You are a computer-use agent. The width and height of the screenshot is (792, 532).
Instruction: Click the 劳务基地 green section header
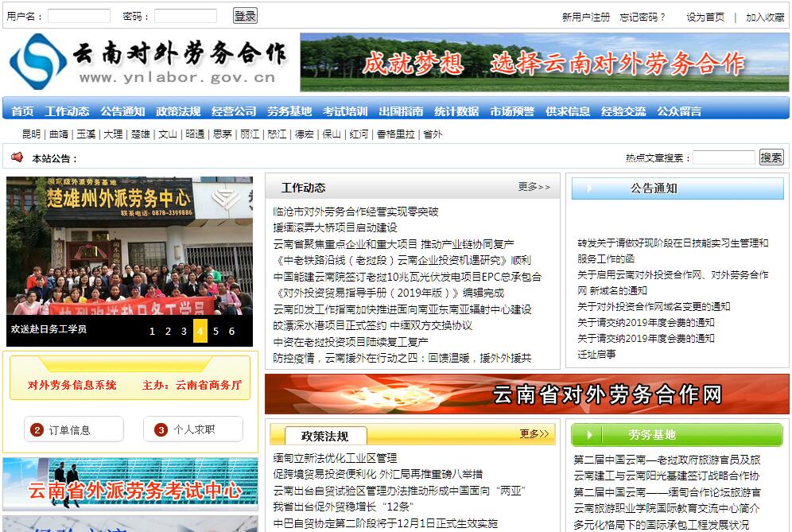[x=677, y=434]
